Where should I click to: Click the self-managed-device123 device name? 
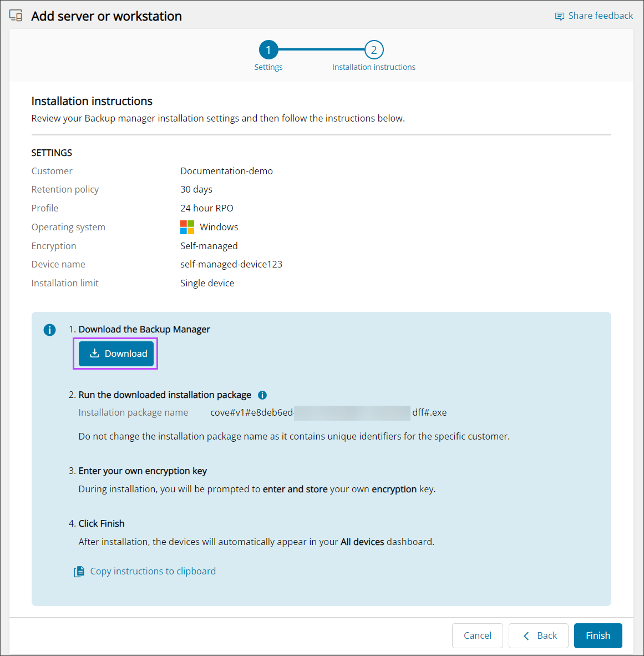click(x=231, y=264)
